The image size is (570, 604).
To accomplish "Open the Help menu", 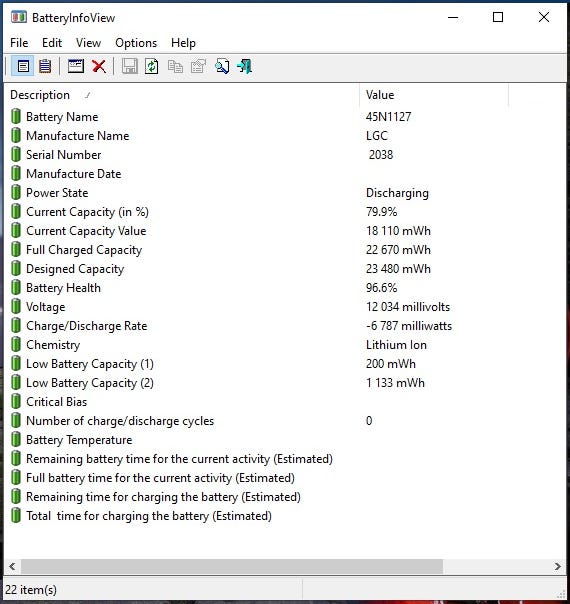I will 183,43.
